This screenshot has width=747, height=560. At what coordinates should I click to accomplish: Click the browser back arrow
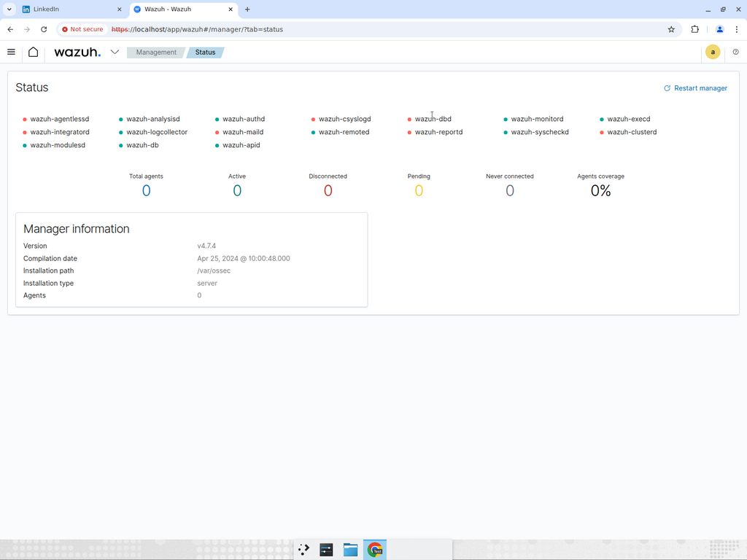pos(10,29)
